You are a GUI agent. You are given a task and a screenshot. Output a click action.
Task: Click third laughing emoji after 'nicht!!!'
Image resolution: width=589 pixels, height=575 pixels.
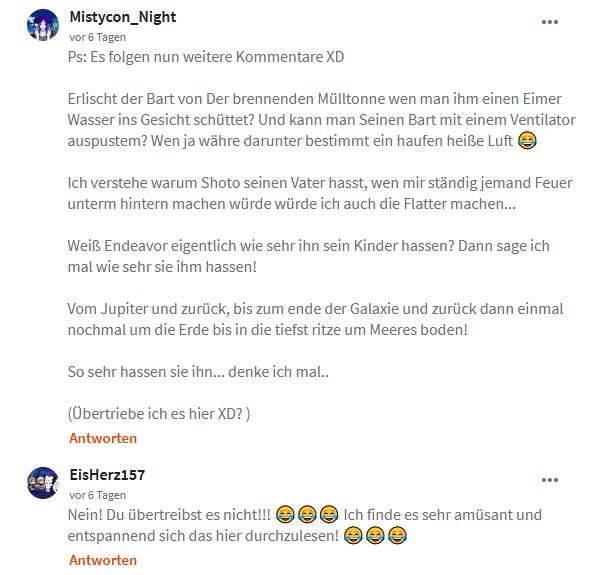329,514
